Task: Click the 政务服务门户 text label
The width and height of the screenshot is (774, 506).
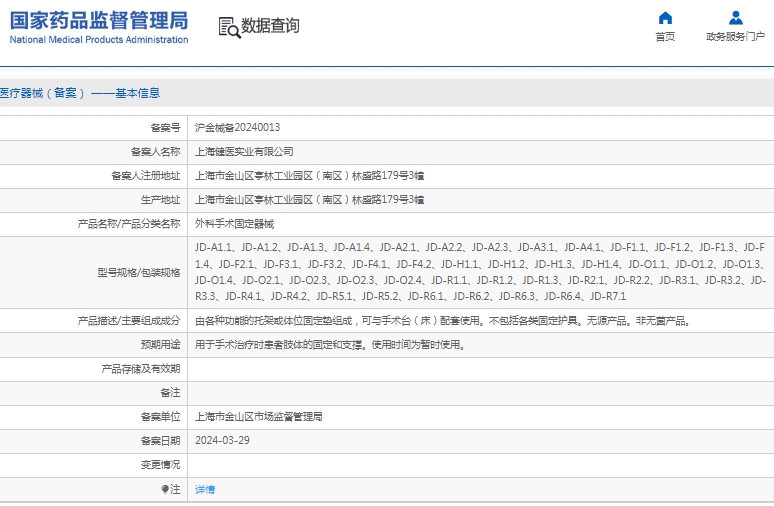Action: tap(735, 37)
